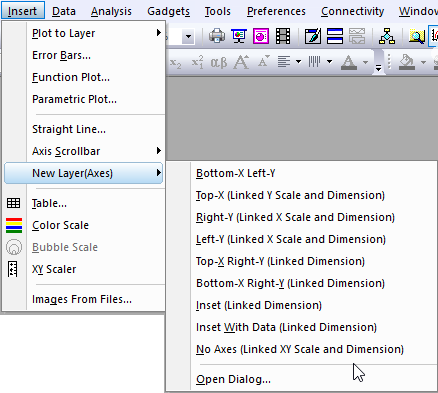Click the toolbar drag handle grip dots
Image resolution: width=438 pixels, height=393 pixels.
coord(389,62)
